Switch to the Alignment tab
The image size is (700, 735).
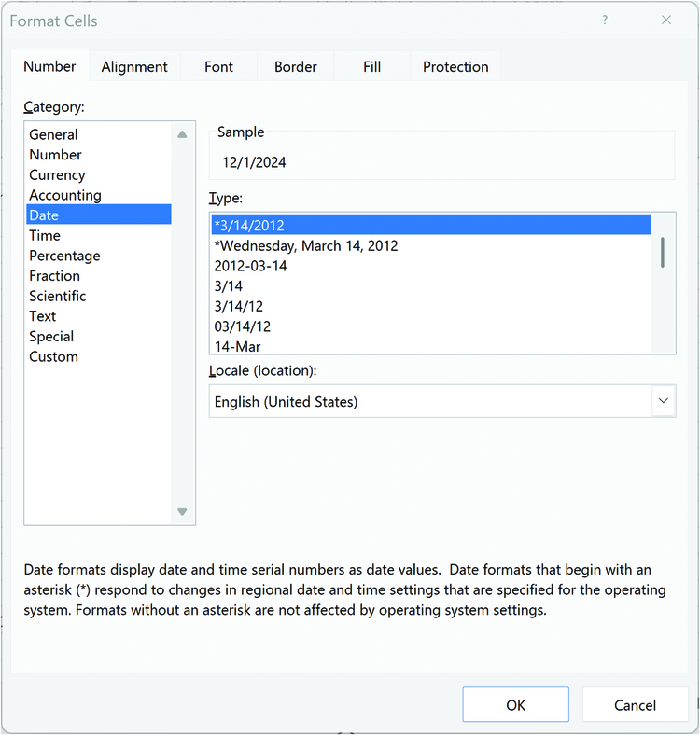(134, 66)
